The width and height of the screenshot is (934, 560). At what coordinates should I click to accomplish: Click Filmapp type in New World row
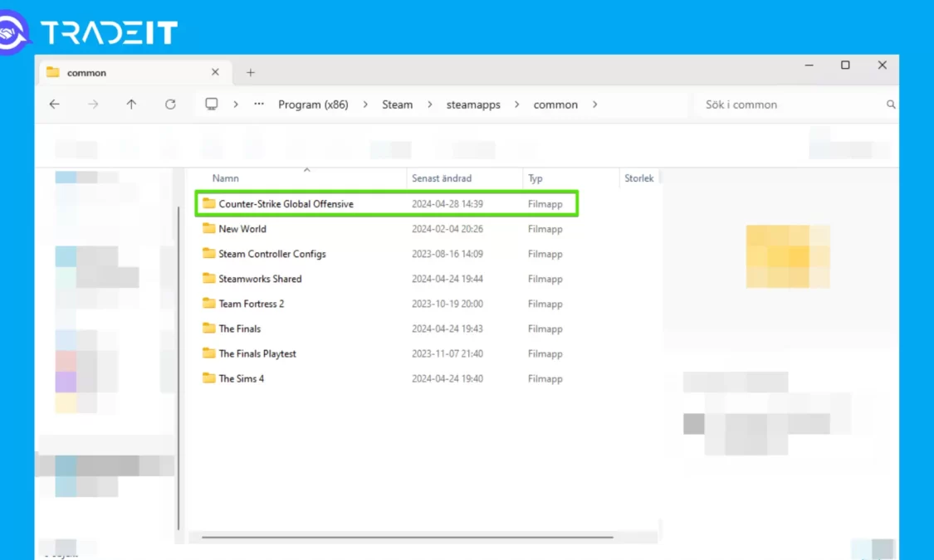point(545,228)
